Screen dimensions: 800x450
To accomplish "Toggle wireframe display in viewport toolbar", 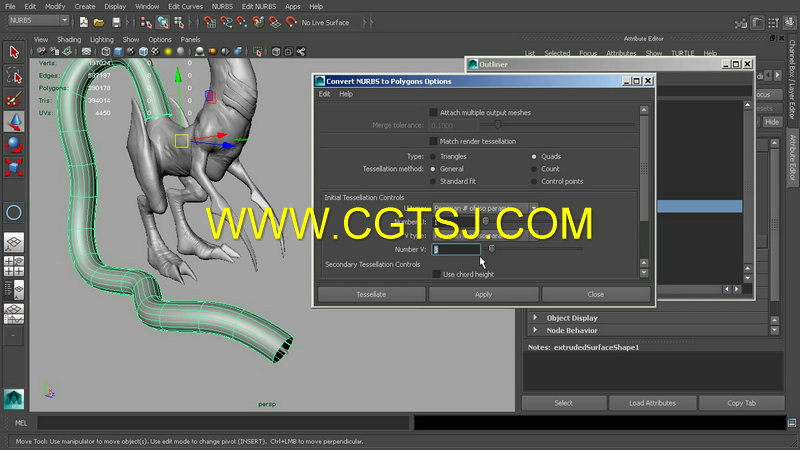I will (x=106, y=52).
